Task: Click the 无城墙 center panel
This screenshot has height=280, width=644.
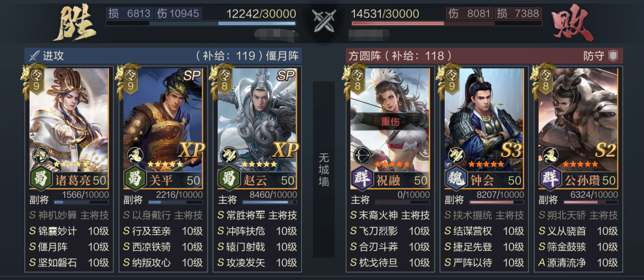Action: point(324,169)
